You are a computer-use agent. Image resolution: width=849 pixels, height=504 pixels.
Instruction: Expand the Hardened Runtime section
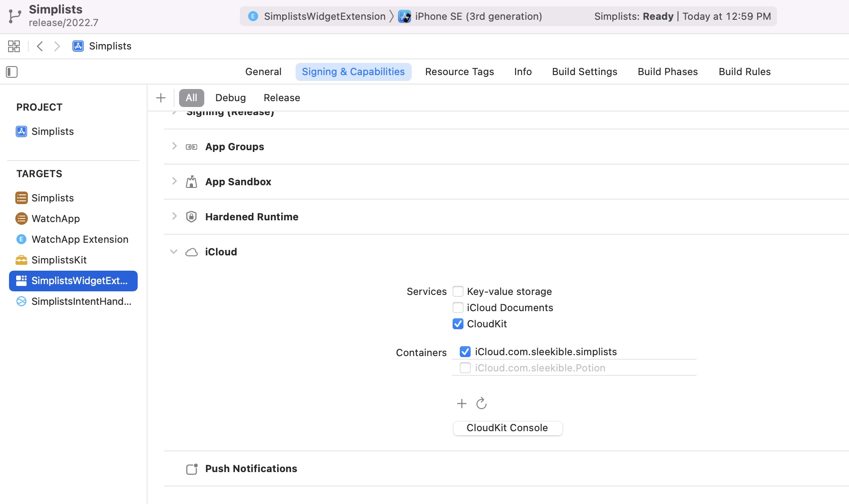click(x=175, y=216)
